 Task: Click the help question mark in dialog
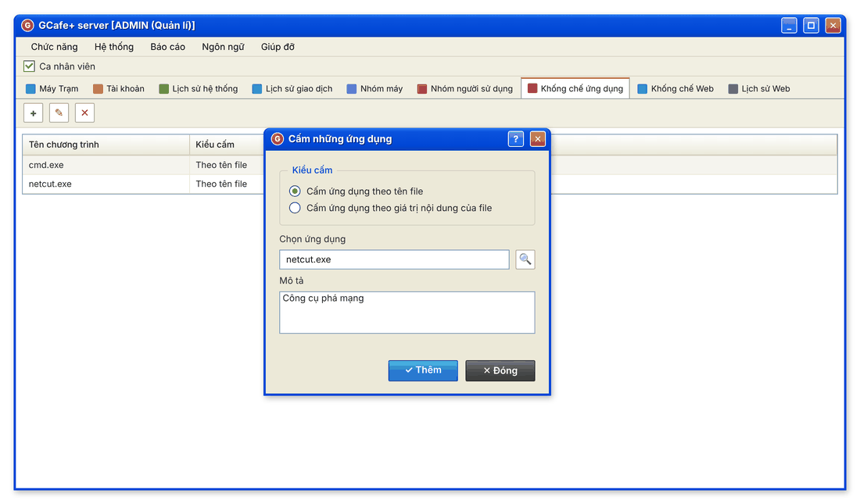pos(515,139)
